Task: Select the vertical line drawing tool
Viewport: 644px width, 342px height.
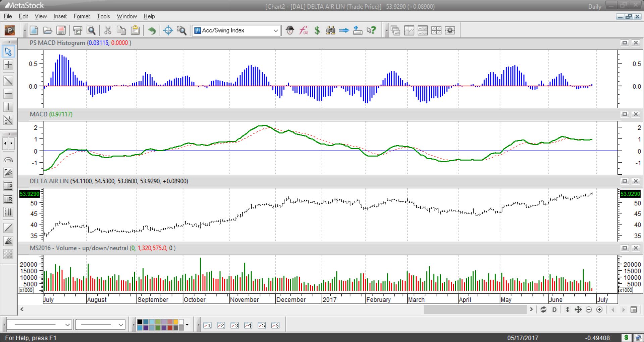Action: coord(8,107)
